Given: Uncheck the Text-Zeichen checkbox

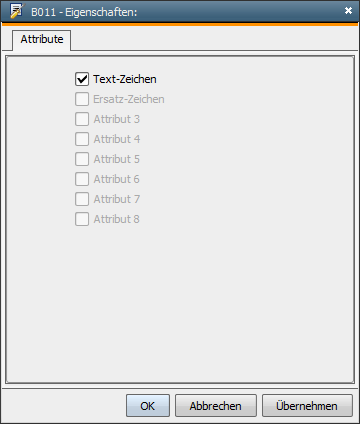Looking at the screenshot, I should (x=82, y=79).
